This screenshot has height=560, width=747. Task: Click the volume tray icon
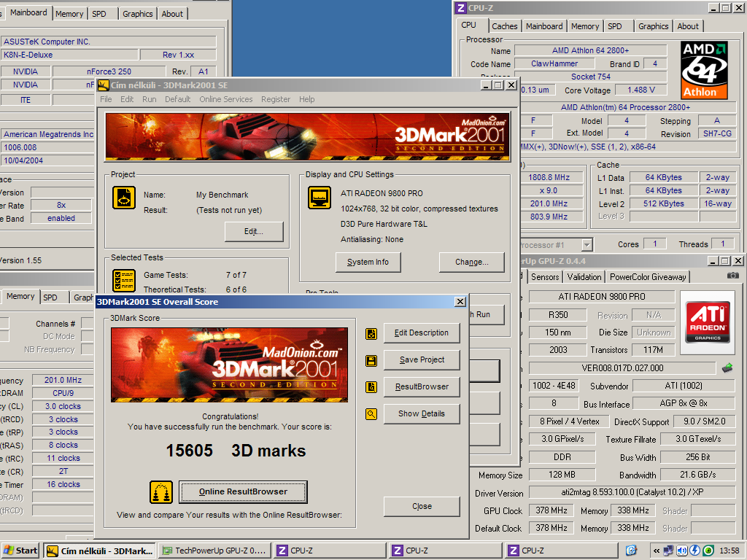click(x=682, y=551)
